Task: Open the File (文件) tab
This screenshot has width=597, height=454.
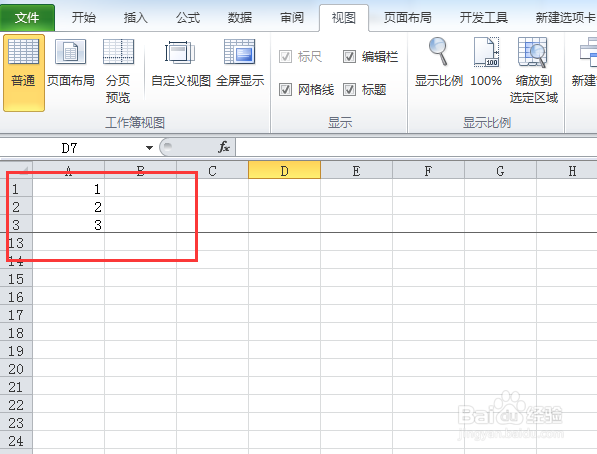Action: [x=27, y=17]
